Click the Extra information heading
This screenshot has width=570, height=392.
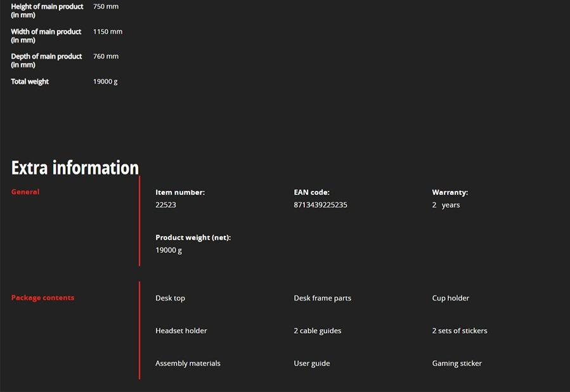(x=75, y=167)
